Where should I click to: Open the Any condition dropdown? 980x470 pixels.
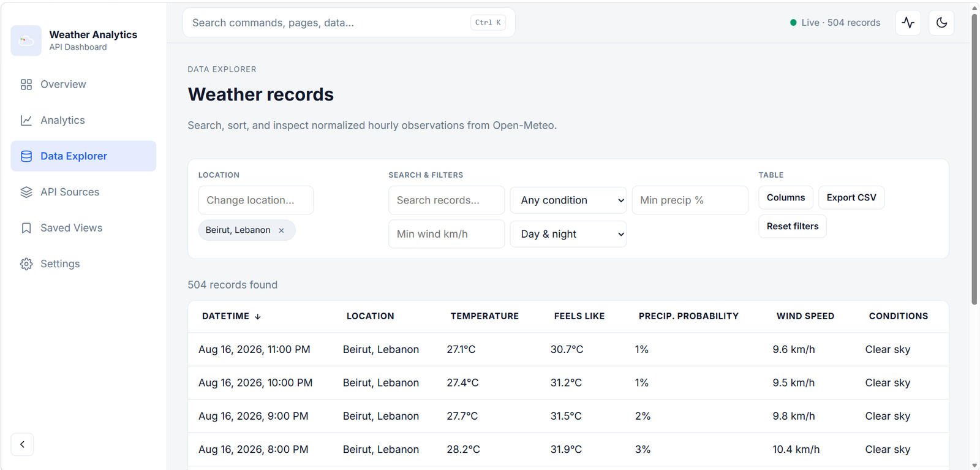click(x=568, y=200)
